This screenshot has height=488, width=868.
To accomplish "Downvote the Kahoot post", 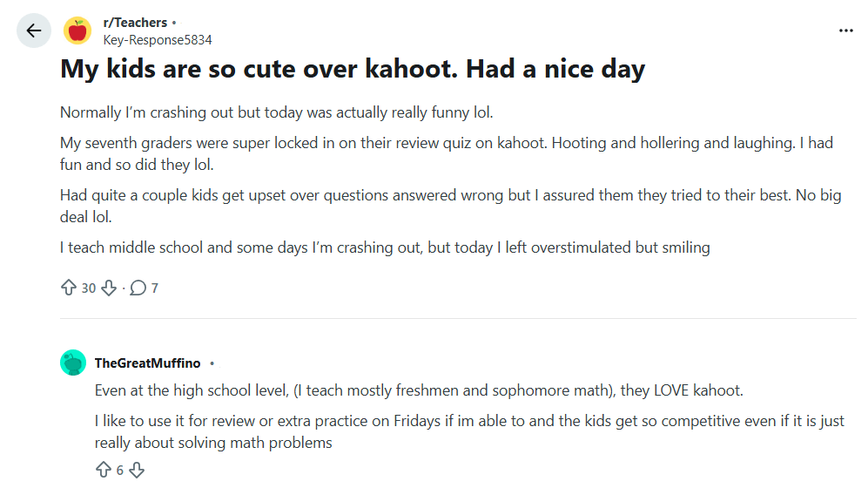I will pos(109,288).
